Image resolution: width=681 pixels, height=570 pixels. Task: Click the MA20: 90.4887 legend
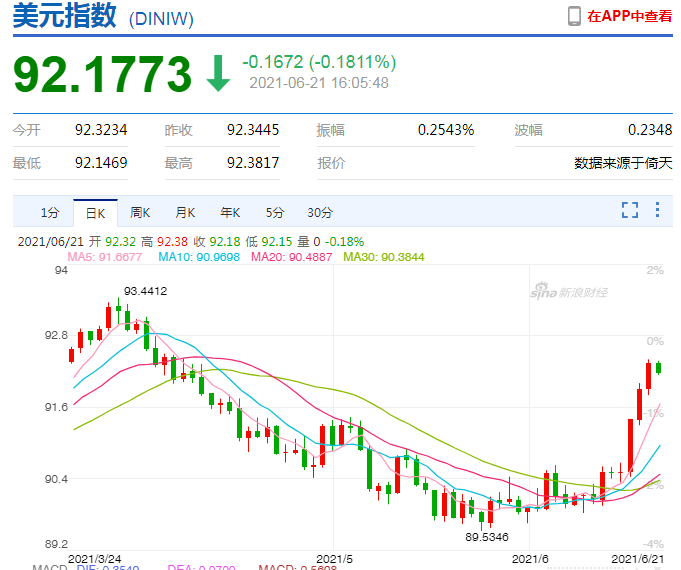292,257
